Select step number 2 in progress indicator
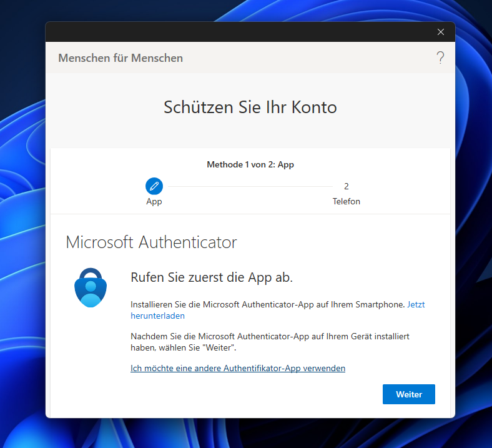492x448 pixels. (x=347, y=186)
